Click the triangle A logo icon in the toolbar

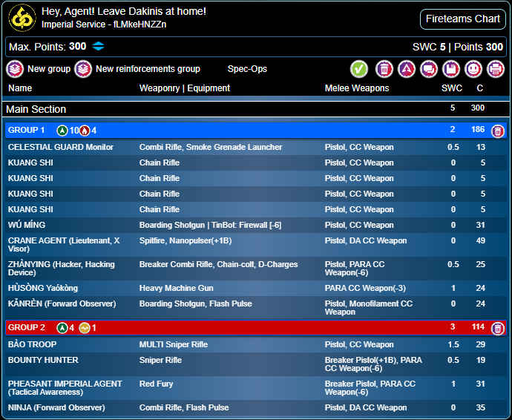pos(407,69)
